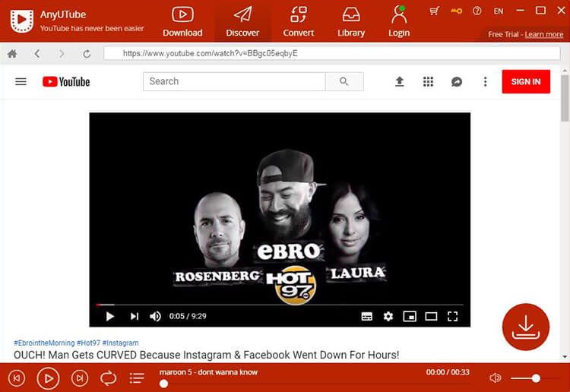Open the YouTube three-dot settings menu
This screenshot has width=570, height=392.
coord(485,82)
